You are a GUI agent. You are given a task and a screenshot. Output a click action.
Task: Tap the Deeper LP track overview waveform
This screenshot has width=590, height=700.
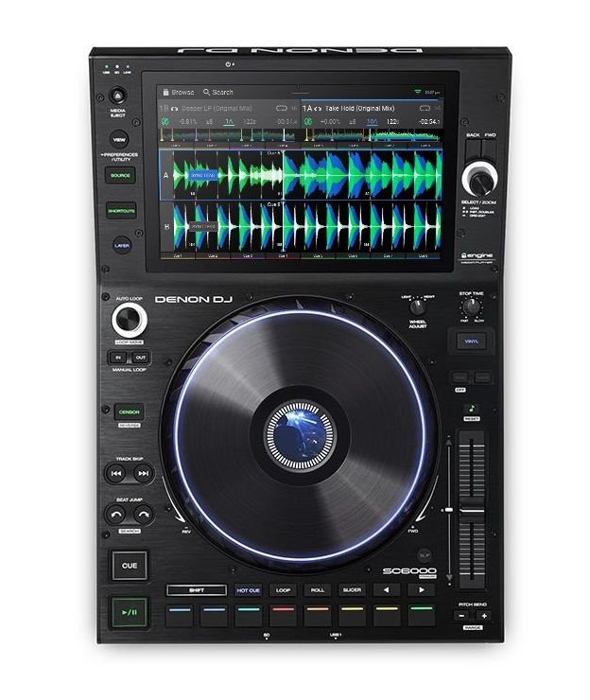(230, 135)
